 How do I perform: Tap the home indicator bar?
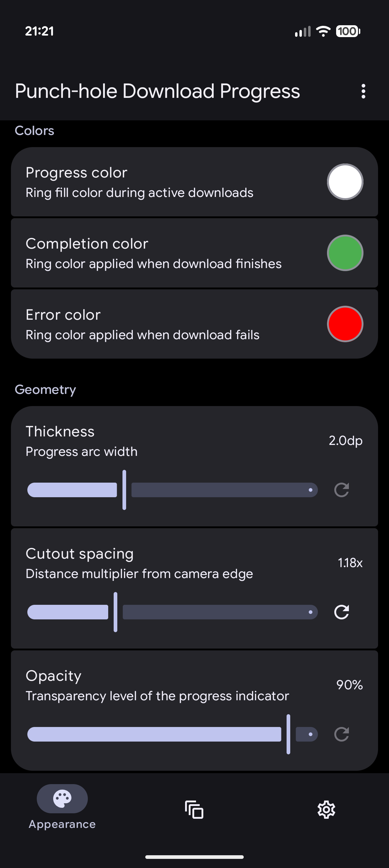194,856
